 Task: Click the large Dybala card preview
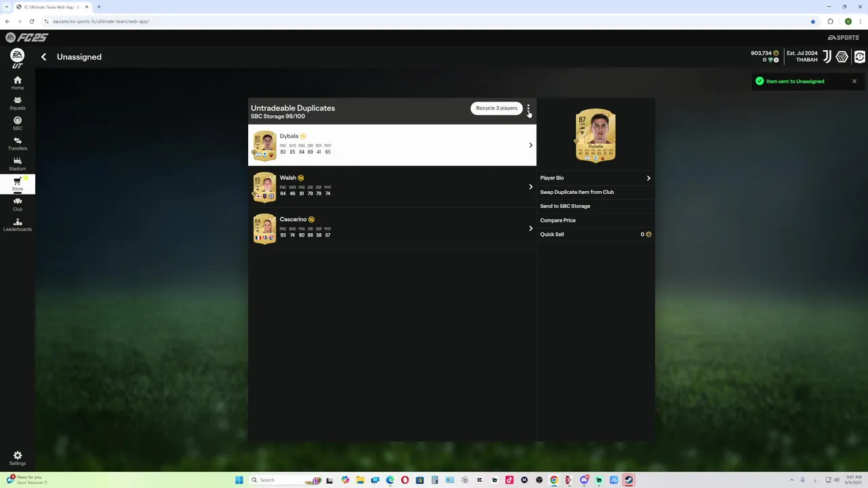pyautogui.click(x=595, y=136)
